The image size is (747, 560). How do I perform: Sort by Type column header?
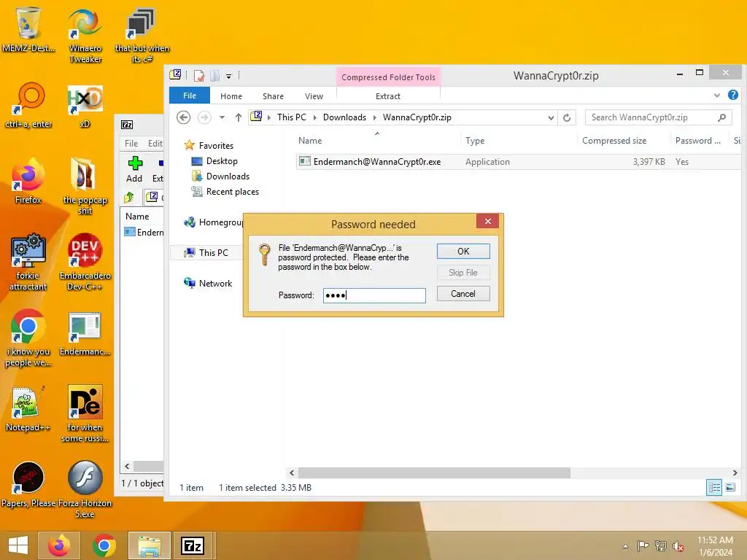[x=475, y=141]
